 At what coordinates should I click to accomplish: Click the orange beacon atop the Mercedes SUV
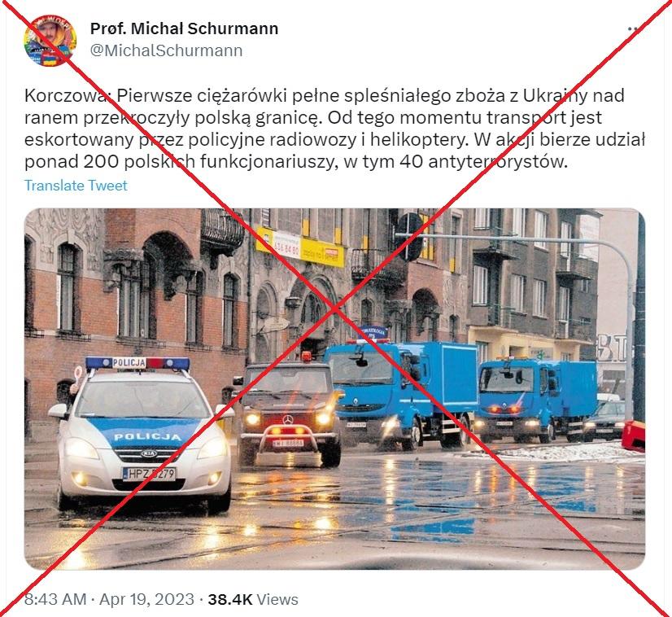point(306,357)
